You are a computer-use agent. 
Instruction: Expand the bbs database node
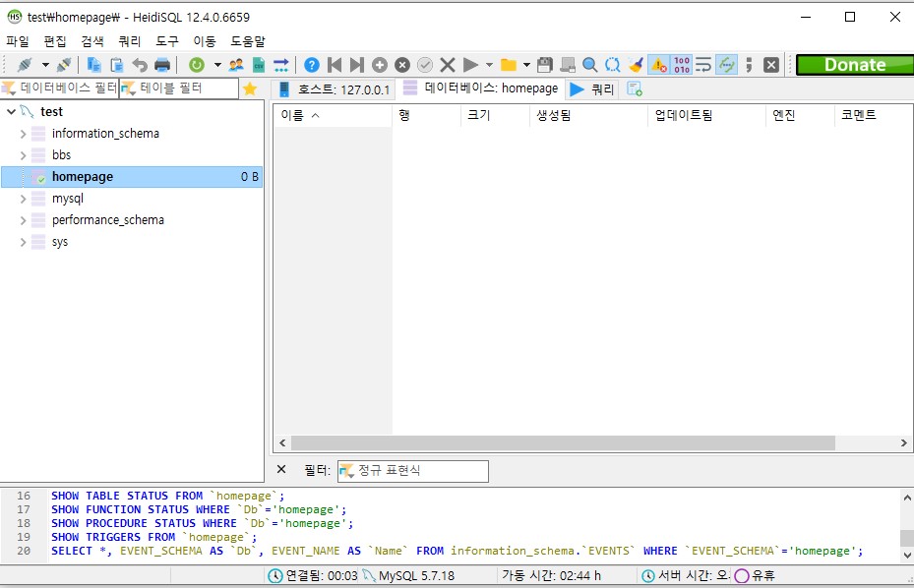coord(23,155)
